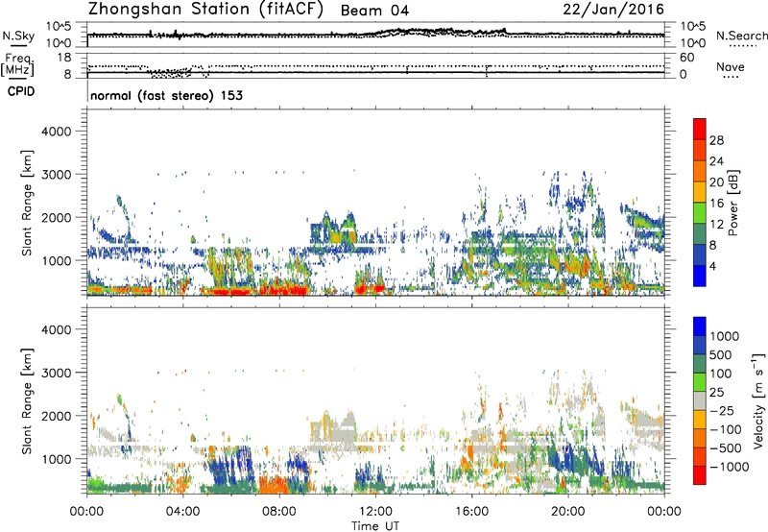Click 'normal (fast stereo) 153' text
The height and width of the screenshot is (532, 768).
[166, 95]
